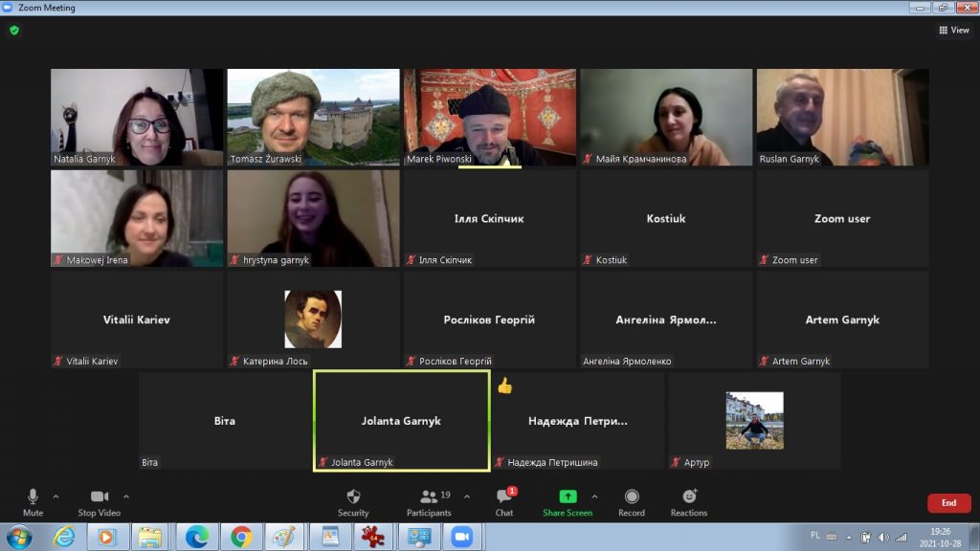Open Microsoft Edge from the taskbar
This screenshot has width=980, height=551.
point(197,537)
